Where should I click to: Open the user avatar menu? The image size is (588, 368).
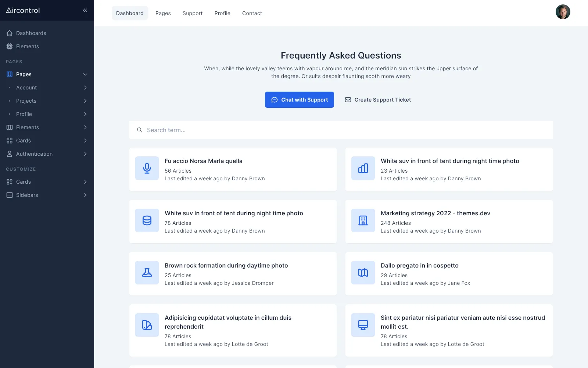pos(563,12)
